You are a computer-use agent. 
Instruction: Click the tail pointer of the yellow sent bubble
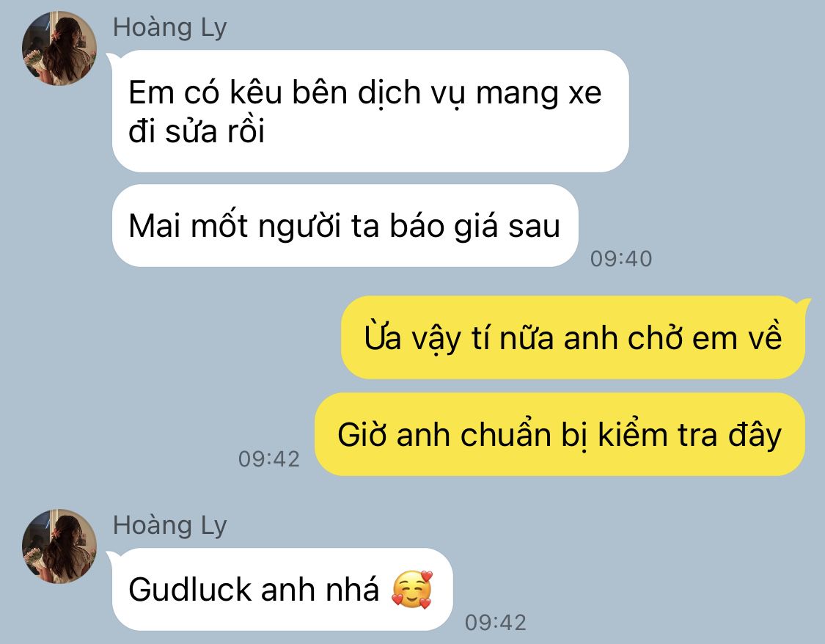coord(804,304)
